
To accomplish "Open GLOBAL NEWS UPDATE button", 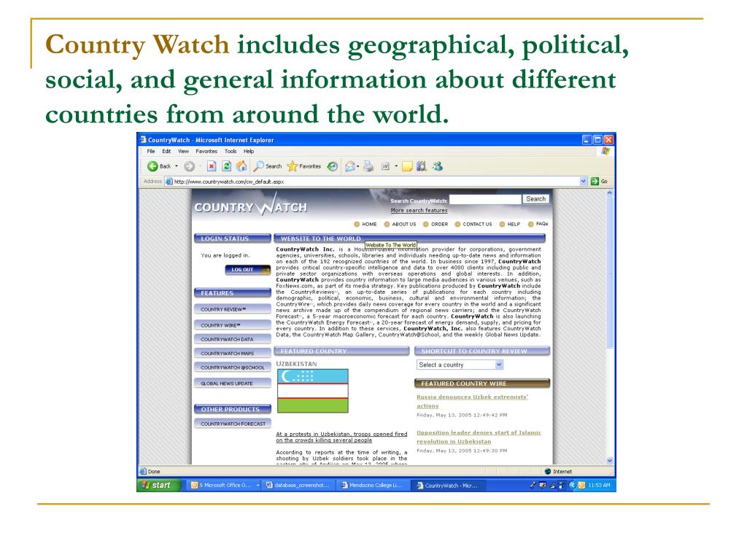I will pyautogui.click(x=233, y=384).
